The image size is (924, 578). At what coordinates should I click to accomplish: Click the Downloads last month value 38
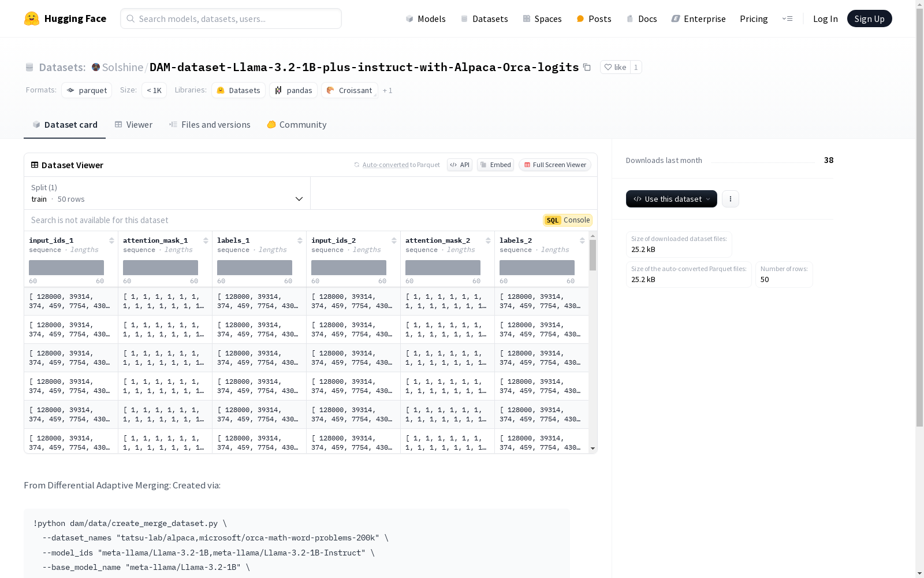(829, 160)
